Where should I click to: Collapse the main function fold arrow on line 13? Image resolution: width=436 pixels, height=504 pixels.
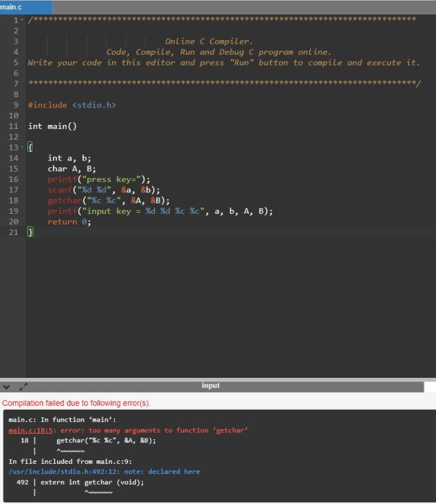click(x=22, y=147)
